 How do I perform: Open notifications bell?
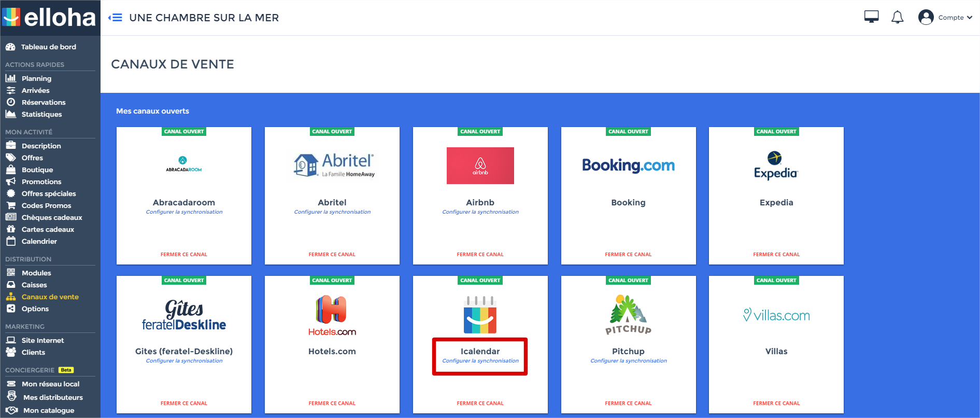(897, 17)
